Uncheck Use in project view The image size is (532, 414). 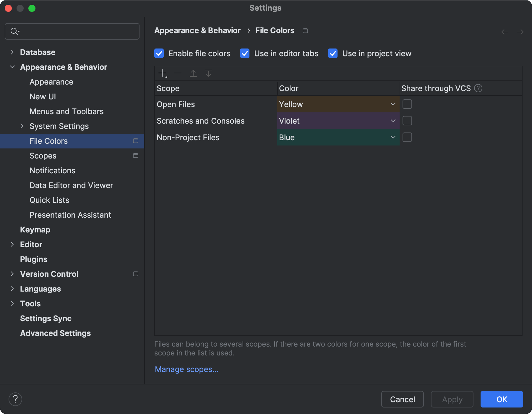(333, 54)
